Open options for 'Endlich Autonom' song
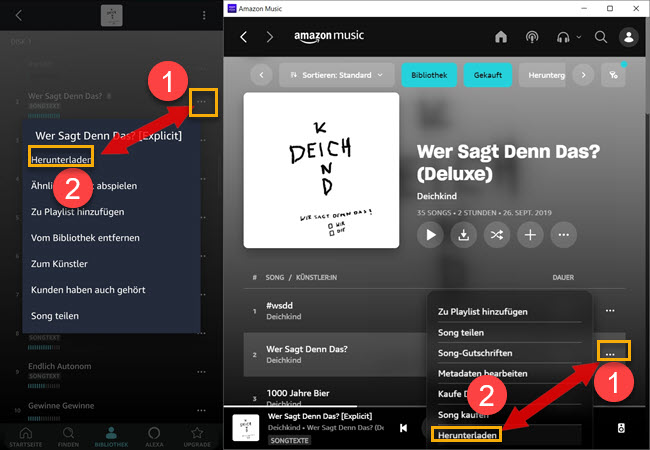The width and height of the screenshot is (650, 450). (x=201, y=372)
